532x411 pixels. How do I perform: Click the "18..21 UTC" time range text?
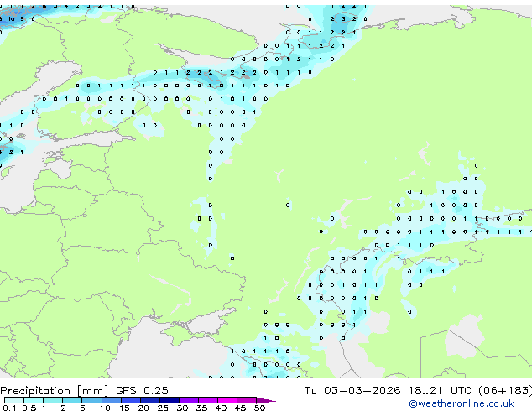pyautogui.click(x=440, y=391)
